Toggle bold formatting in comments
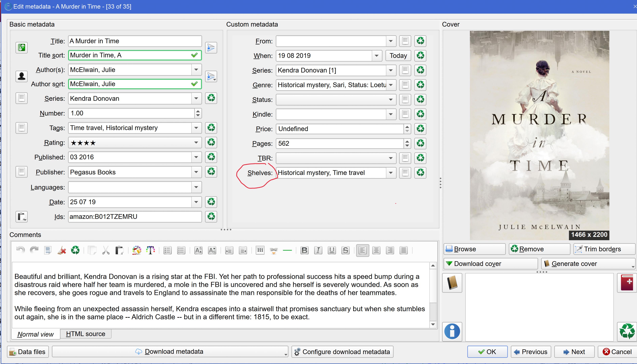 click(x=304, y=250)
